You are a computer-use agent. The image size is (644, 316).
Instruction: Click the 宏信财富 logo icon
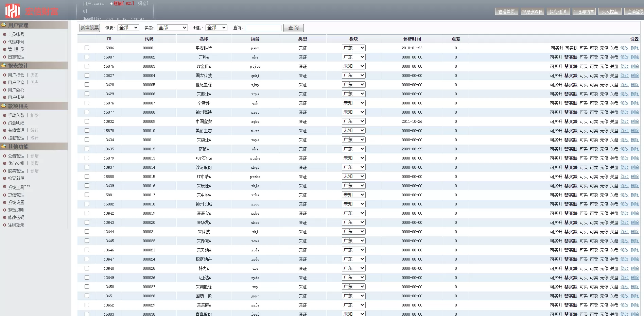click(13, 11)
